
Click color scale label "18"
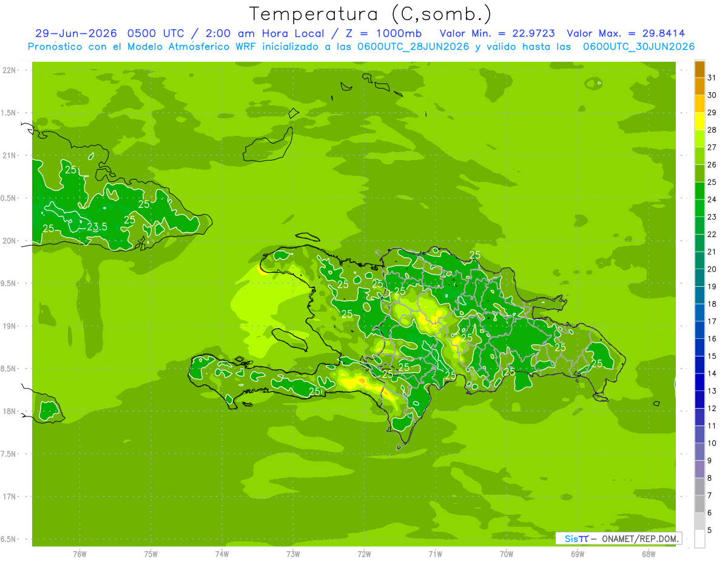pos(712,304)
